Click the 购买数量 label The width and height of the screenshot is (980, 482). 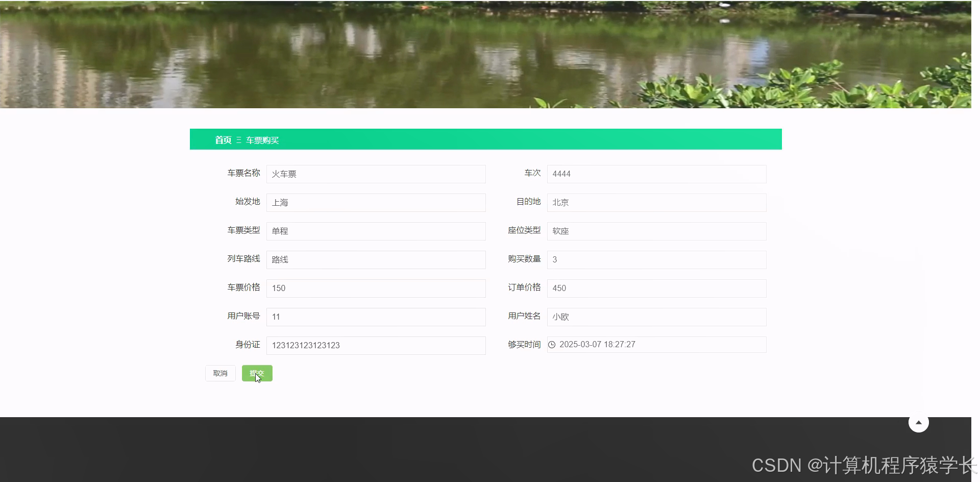[x=524, y=259]
